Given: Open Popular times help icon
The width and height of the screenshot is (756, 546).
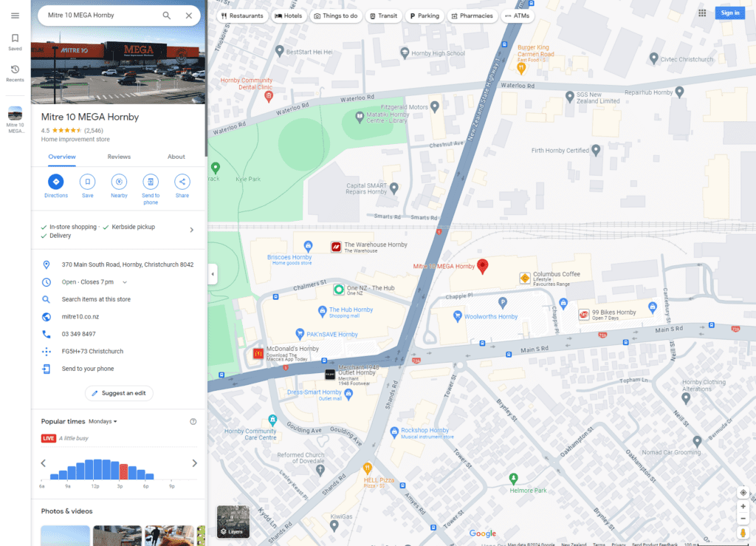Looking at the screenshot, I should [x=193, y=422].
